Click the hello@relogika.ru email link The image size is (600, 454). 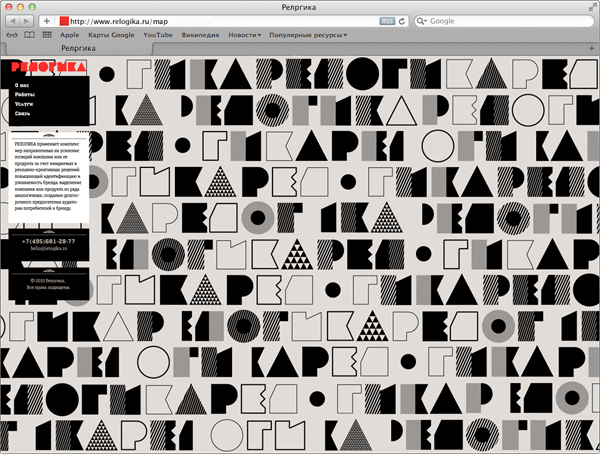point(46,249)
